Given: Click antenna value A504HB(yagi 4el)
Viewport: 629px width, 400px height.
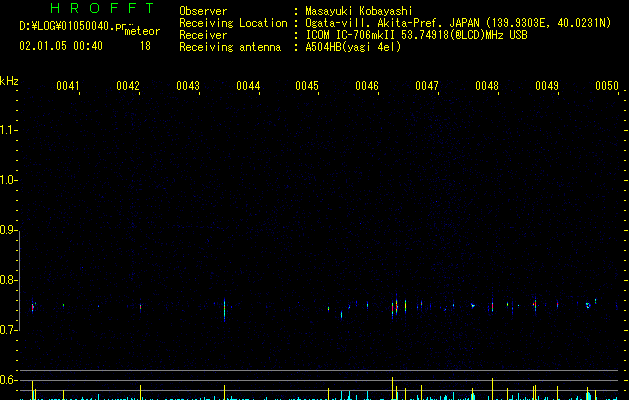Looking at the screenshot, I should coord(353,47).
